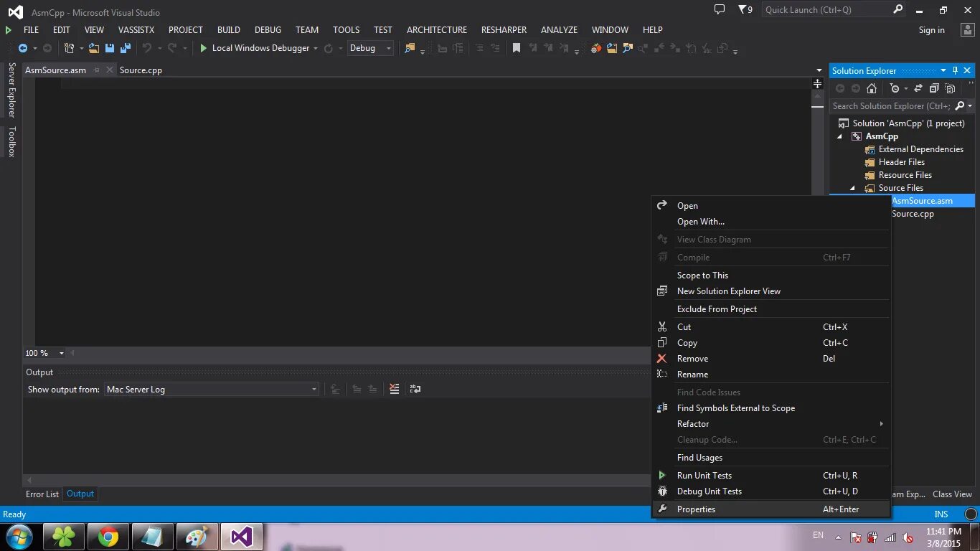Image resolution: width=980 pixels, height=551 pixels.
Task: Click the EN language indicator in tray
Action: click(x=818, y=535)
